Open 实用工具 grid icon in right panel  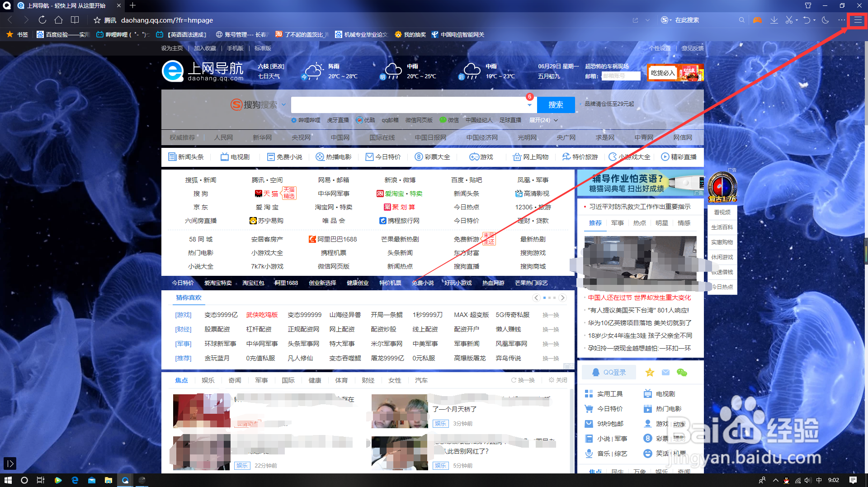pos(589,394)
